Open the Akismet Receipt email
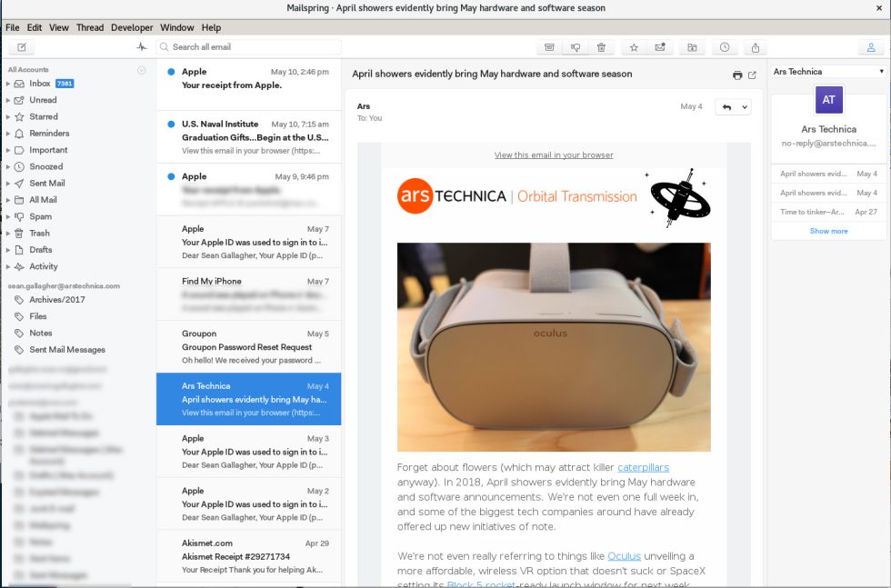 249,556
